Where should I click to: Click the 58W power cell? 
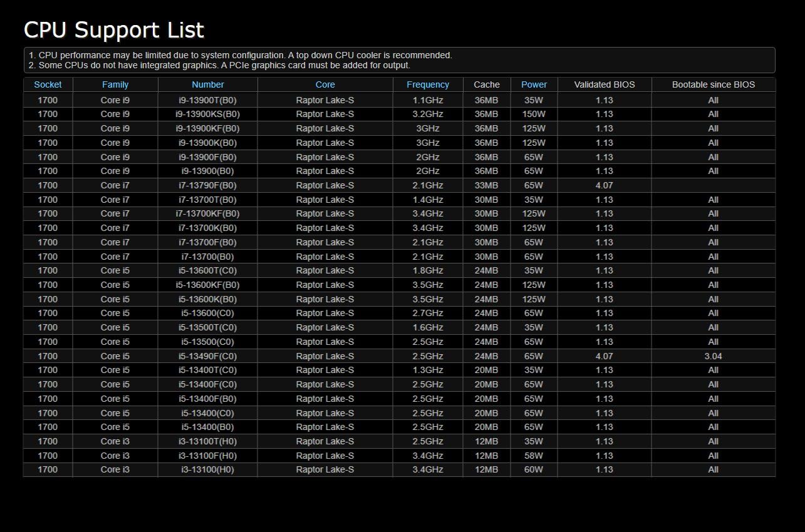[534, 456]
